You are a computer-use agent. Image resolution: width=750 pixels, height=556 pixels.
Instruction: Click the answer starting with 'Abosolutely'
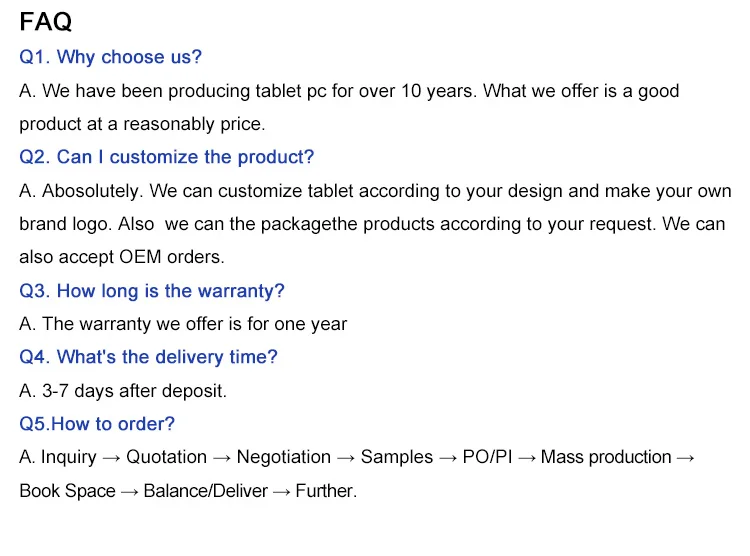pos(375,191)
